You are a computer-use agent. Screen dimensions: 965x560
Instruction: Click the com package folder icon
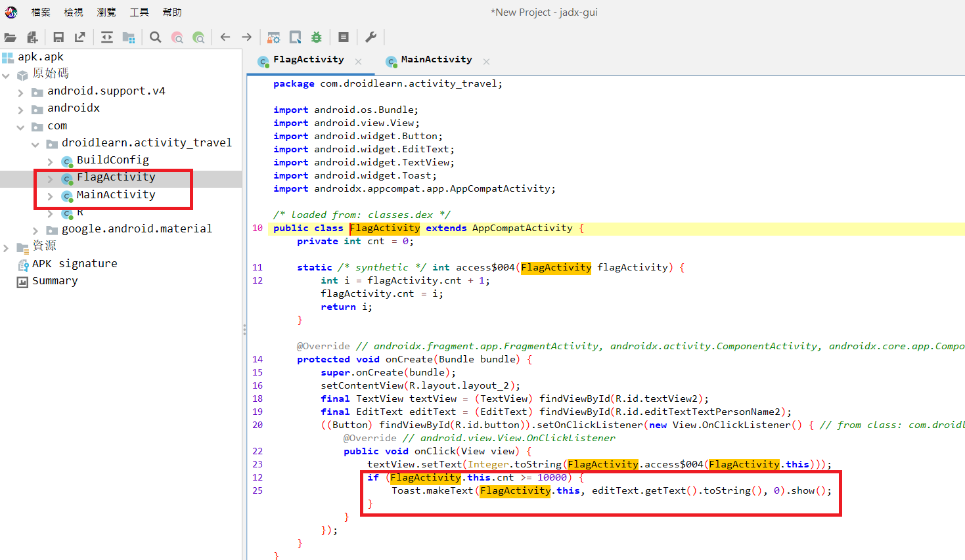pyautogui.click(x=37, y=127)
